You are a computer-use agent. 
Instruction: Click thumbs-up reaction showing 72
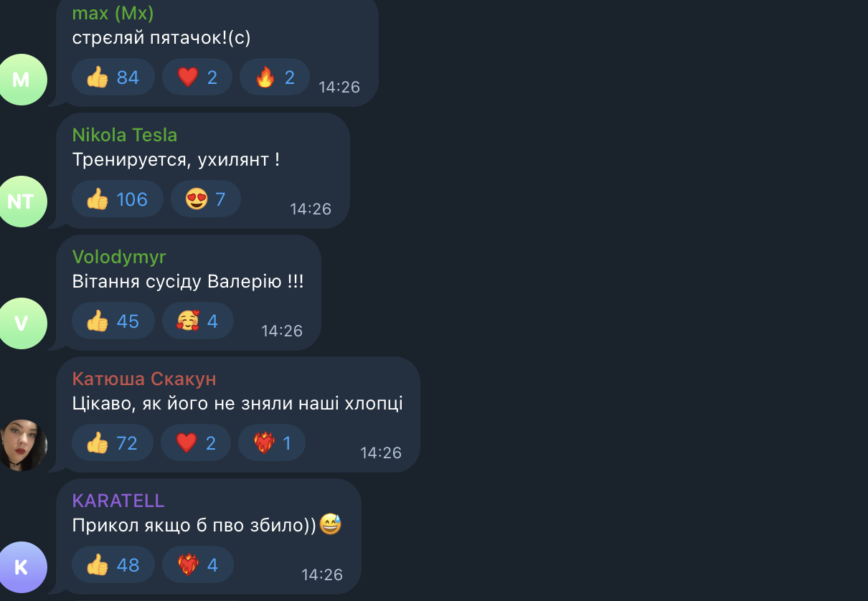pyautogui.click(x=113, y=443)
